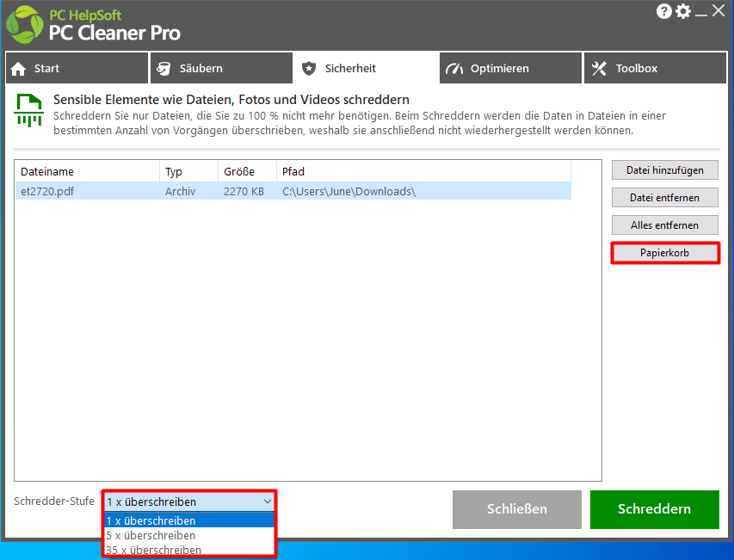
Task: Click the shield icon on Sicherheit tab
Action: click(x=308, y=69)
